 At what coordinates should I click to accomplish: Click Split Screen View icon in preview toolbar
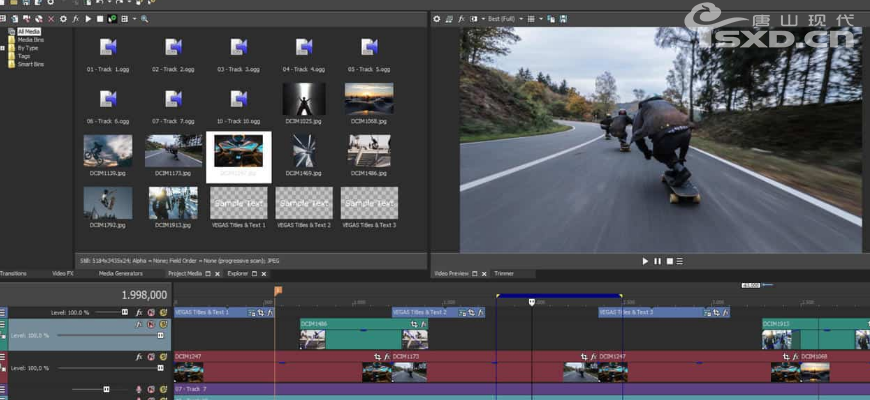pos(474,19)
